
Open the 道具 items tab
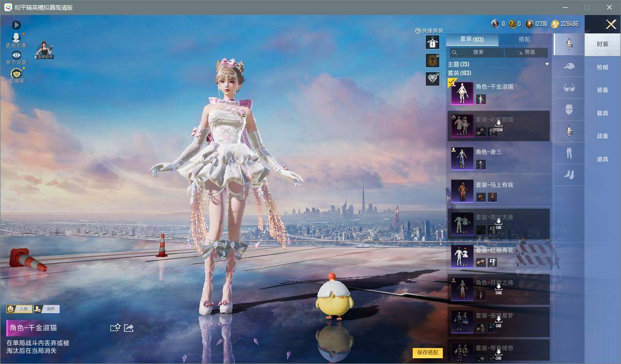point(603,159)
